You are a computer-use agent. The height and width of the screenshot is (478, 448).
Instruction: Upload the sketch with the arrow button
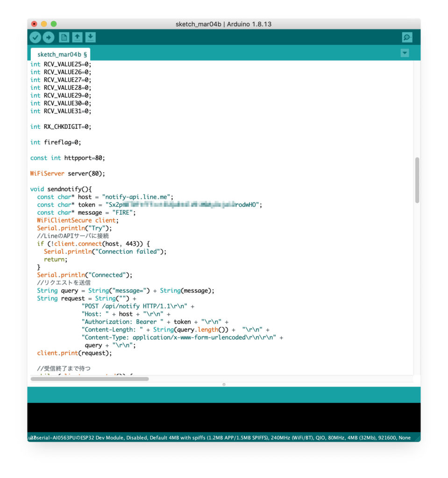pos(49,38)
